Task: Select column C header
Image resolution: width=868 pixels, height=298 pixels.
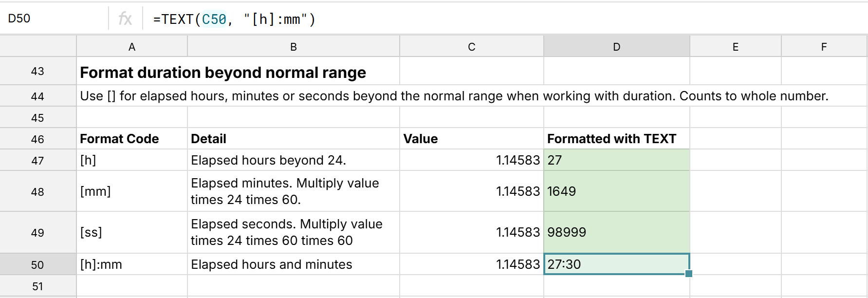Action: coord(471,47)
